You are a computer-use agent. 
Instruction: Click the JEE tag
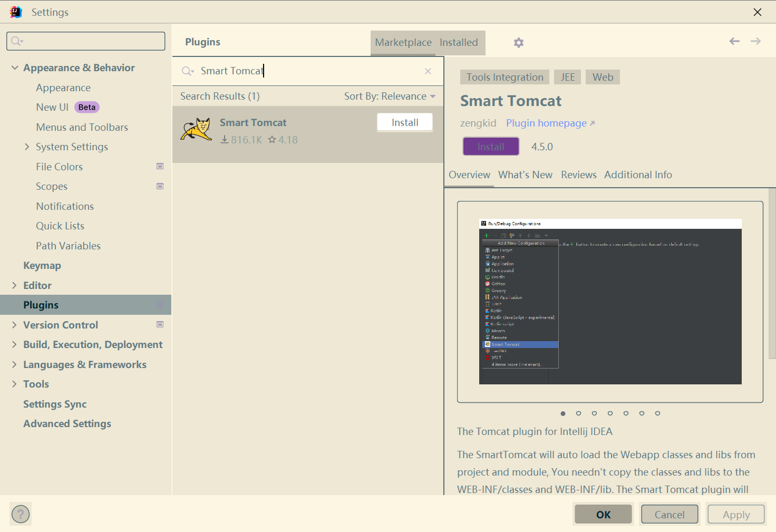568,77
